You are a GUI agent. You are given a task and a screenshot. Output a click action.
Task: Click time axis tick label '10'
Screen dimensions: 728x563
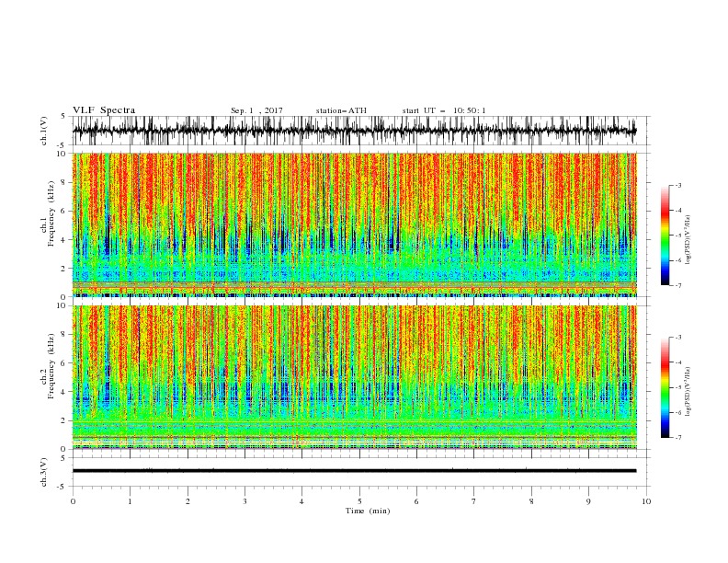[x=646, y=501]
